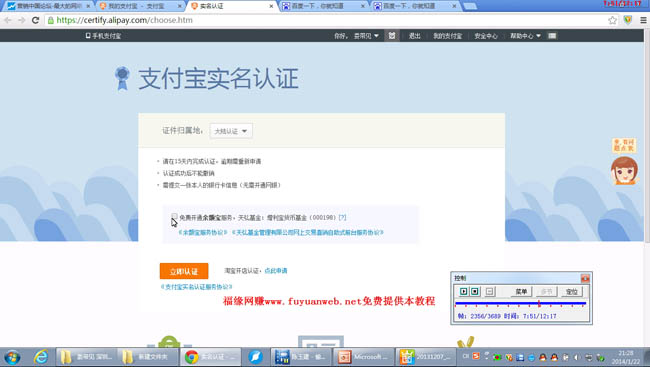Screen dimensions: 650x367
Task: Open the Windows Start button
Action: coord(12,357)
